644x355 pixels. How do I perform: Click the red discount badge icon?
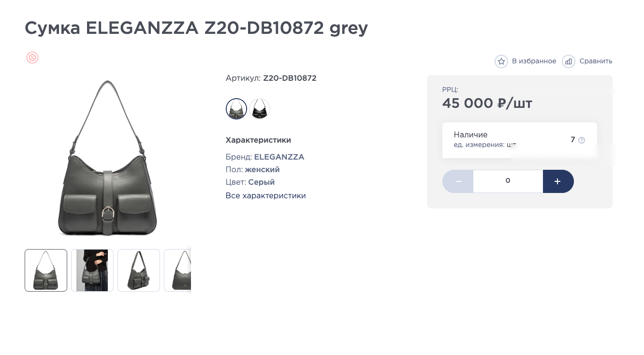coord(32,58)
